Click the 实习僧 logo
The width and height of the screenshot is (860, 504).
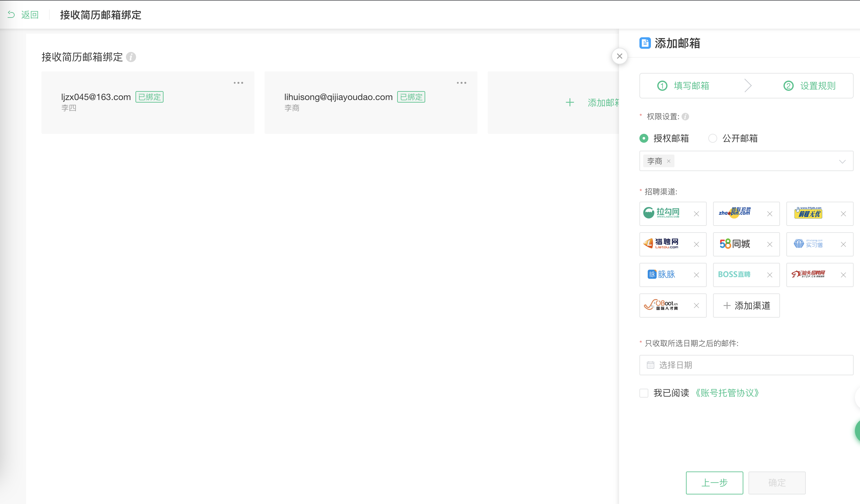click(x=808, y=243)
